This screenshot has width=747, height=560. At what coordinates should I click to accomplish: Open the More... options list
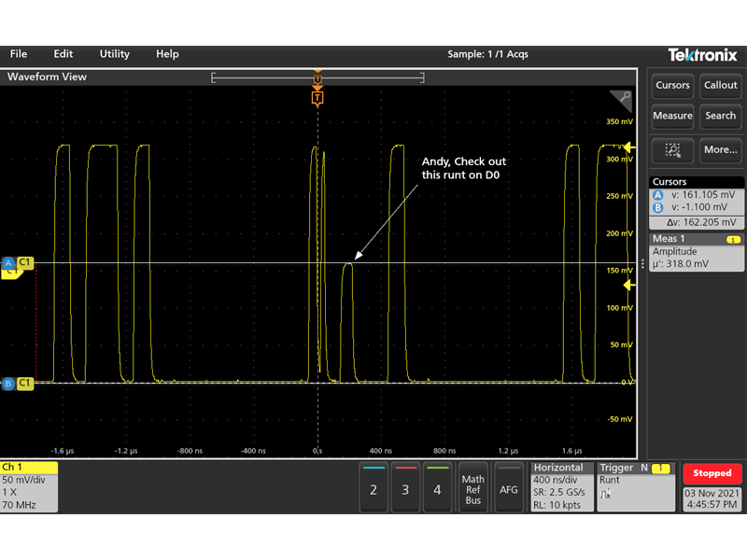point(720,148)
